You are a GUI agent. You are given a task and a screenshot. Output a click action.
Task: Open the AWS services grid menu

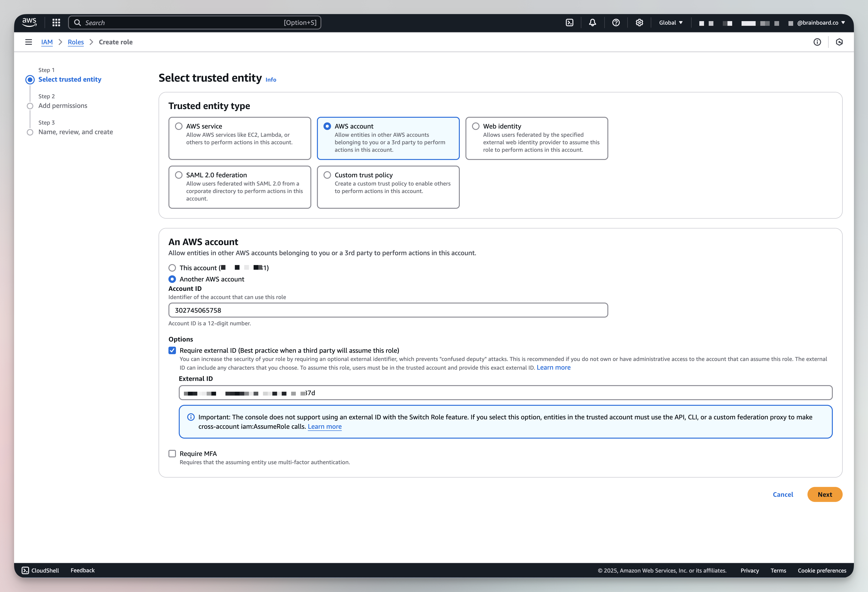(56, 23)
